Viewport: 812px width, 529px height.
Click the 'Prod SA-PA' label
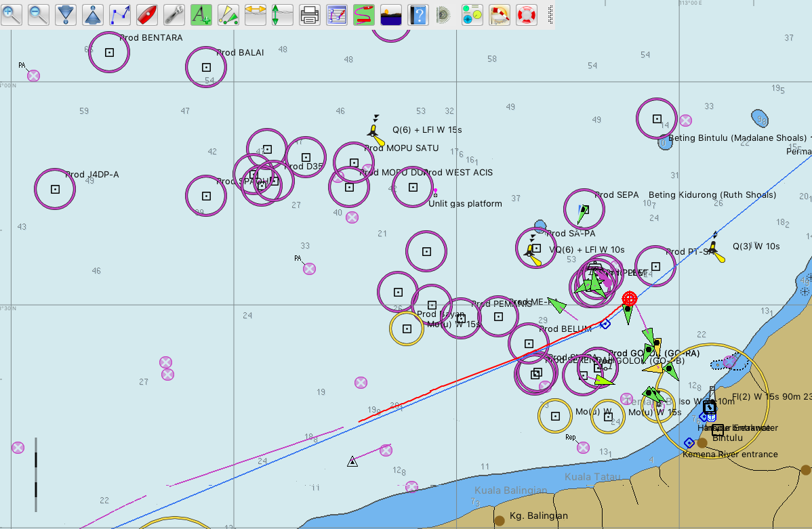[571, 234]
